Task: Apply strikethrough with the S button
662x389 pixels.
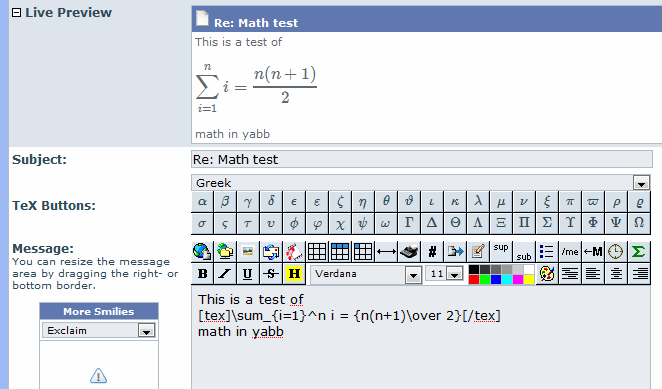Action: point(271,274)
